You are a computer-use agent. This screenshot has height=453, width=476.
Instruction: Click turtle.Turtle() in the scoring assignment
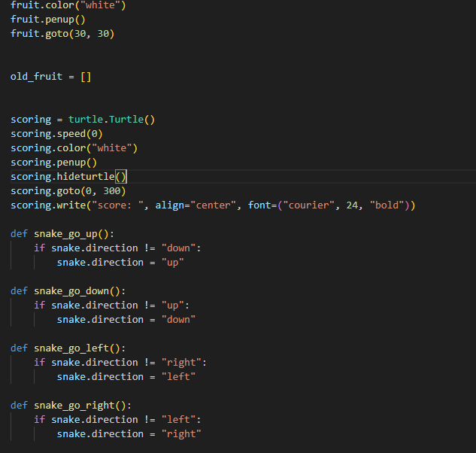pos(111,120)
